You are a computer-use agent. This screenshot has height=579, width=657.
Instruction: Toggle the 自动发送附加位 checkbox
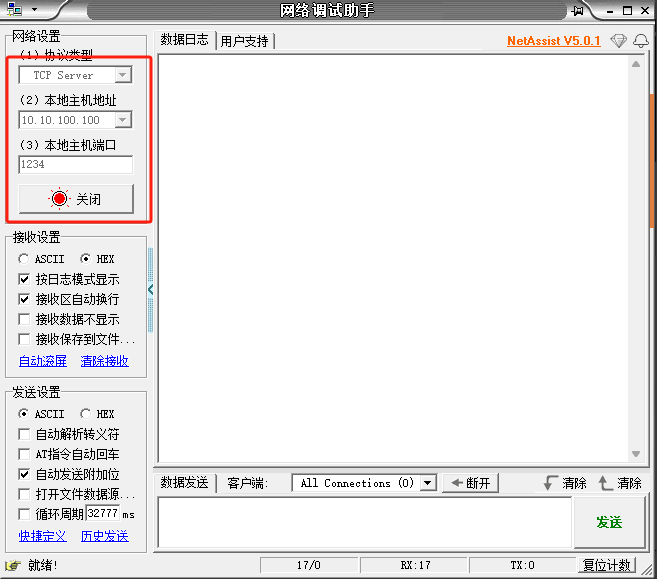click(x=25, y=474)
